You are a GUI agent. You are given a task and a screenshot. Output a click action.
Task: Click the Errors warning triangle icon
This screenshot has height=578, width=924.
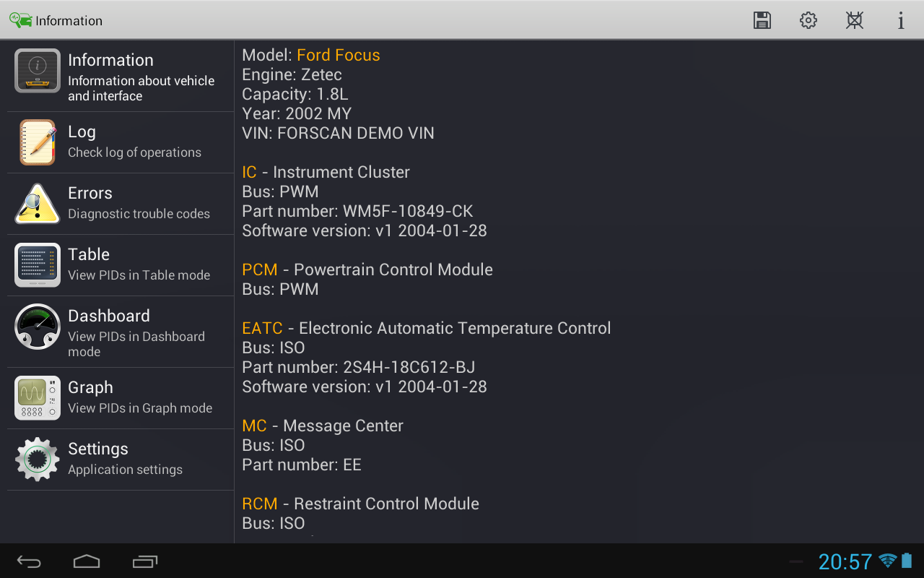pos(38,204)
